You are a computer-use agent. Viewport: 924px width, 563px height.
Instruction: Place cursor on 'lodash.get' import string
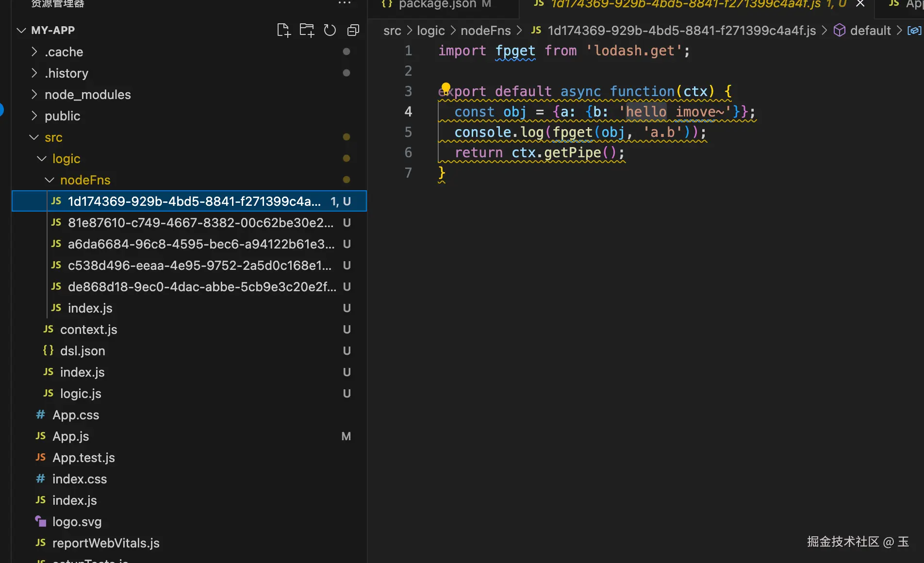634,50
